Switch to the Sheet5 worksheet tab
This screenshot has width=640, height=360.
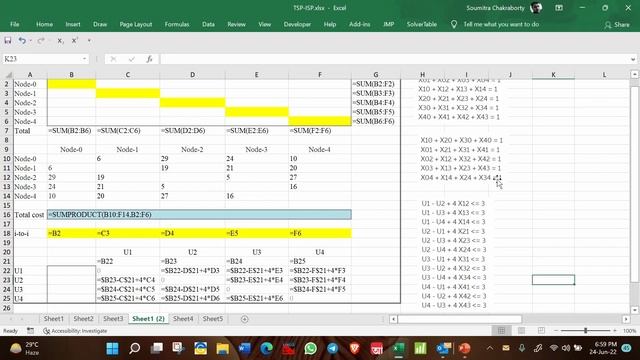213,319
